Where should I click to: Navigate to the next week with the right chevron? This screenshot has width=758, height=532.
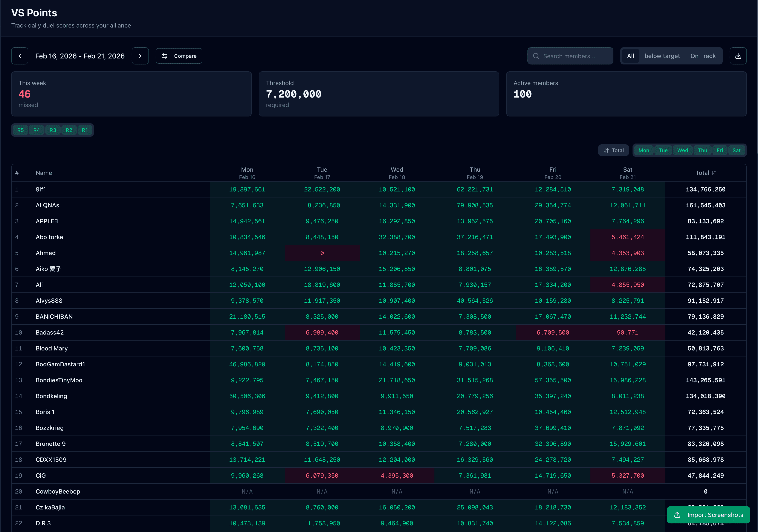140,56
